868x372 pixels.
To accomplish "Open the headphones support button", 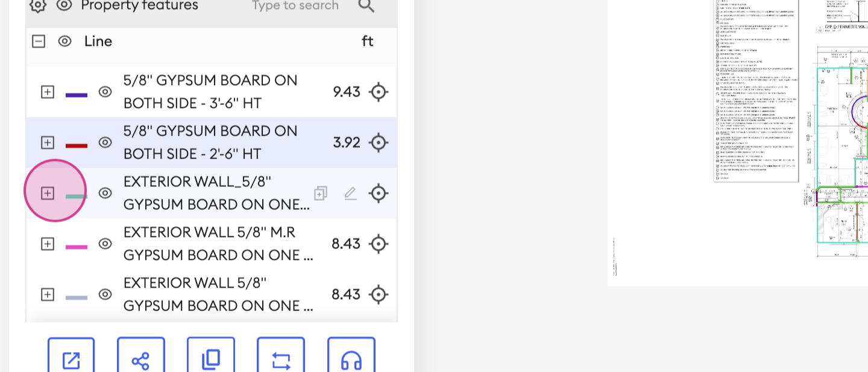I will 351,361.
